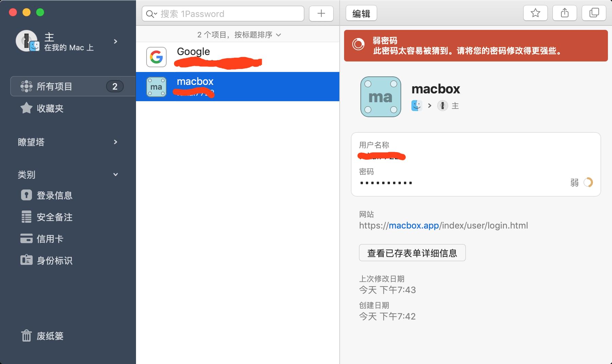Image resolution: width=612 pixels, height=364 pixels.
Task: Click the vault avatar icon in sidebar
Action: (x=27, y=41)
